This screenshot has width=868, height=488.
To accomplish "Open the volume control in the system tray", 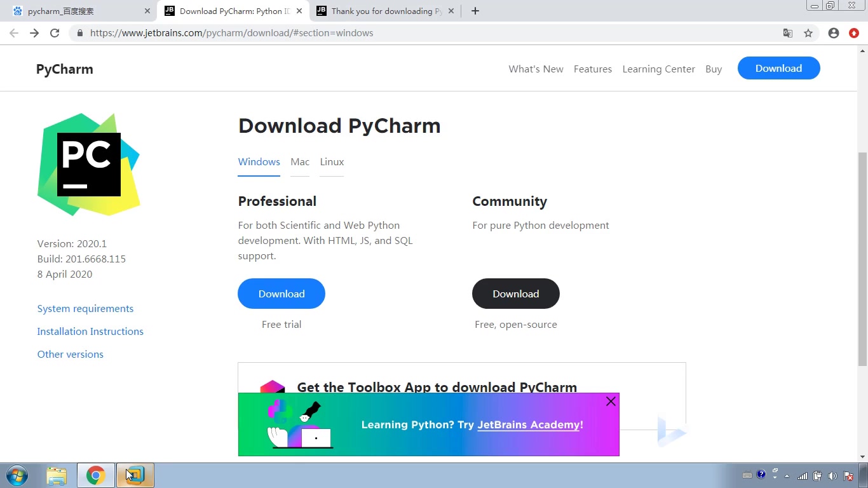I will 833,475.
